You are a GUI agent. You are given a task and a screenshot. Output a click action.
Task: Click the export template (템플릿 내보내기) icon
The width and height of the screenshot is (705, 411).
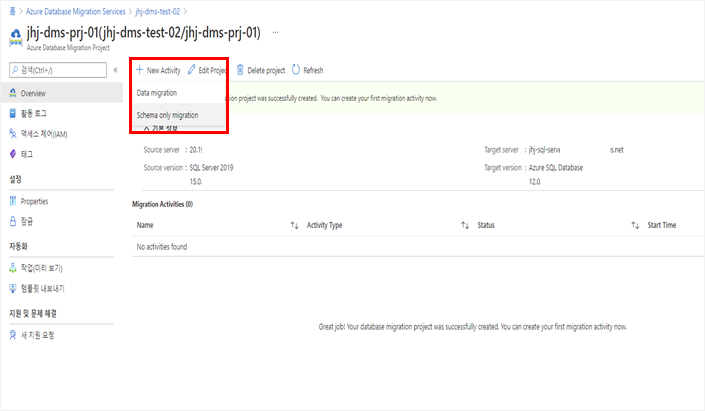click(13, 288)
